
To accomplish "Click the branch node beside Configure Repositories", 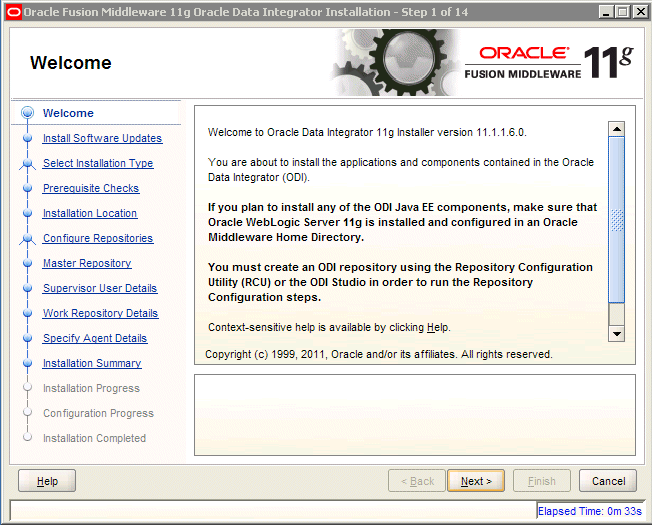I will pos(27,239).
